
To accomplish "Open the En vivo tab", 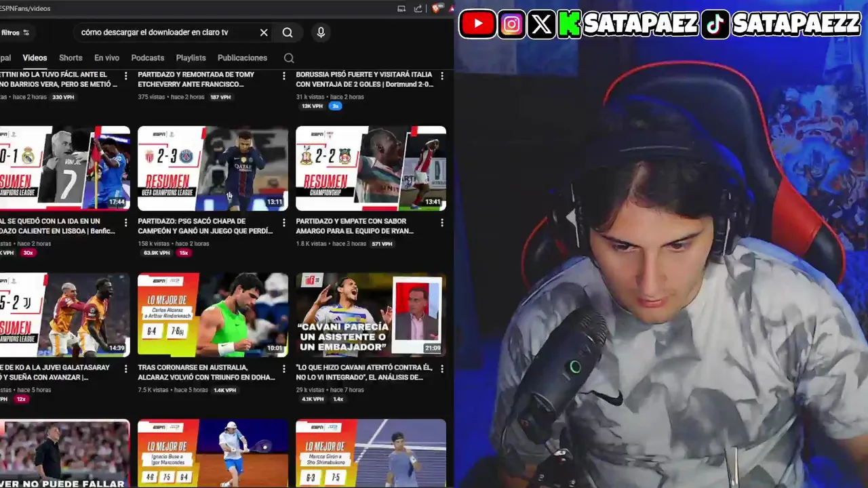I will (106, 58).
